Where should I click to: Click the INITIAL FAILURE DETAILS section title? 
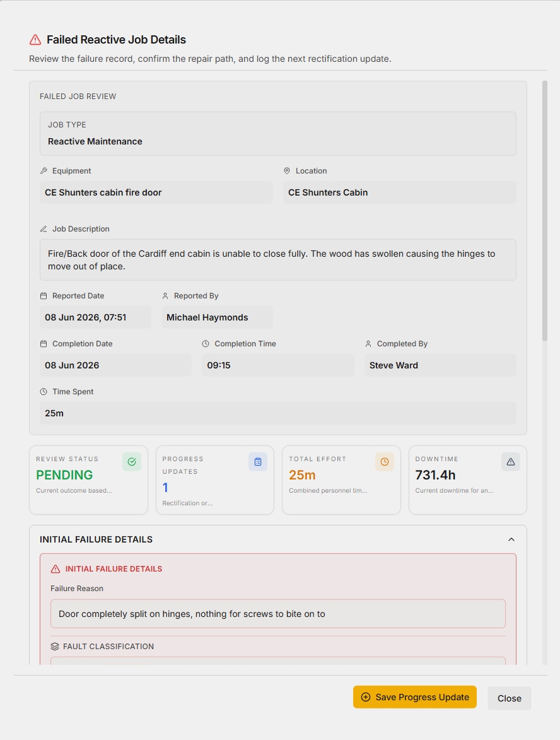(x=96, y=539)
